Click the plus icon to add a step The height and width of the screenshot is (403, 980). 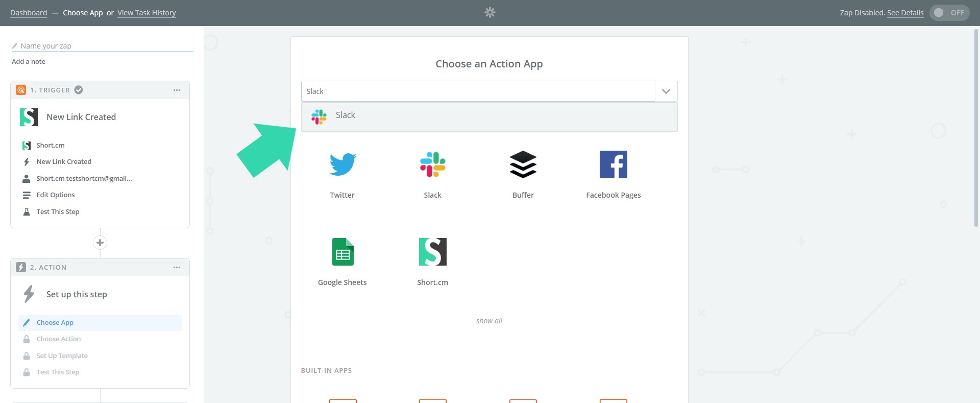point(100,243)
